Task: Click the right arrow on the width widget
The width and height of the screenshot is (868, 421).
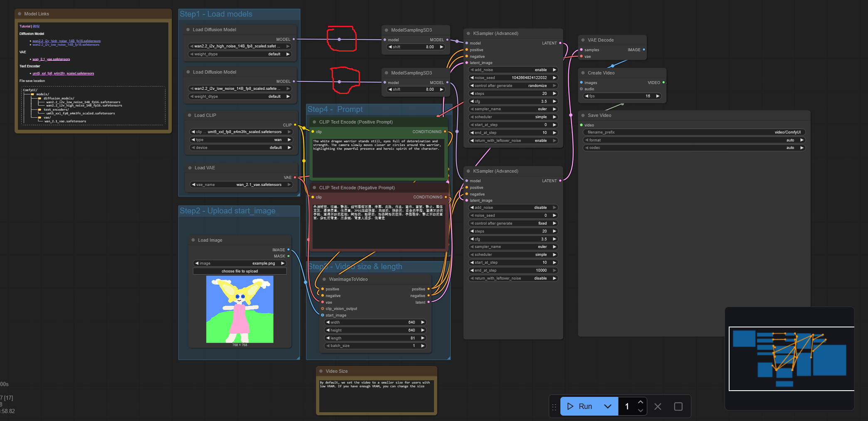Action: 423,322
